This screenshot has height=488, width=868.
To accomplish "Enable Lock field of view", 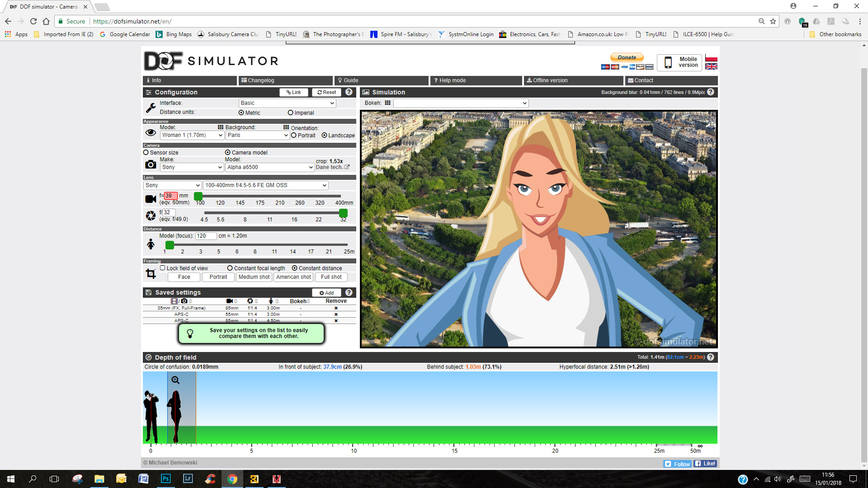I will pyautogui.click(x=163, y=268).
